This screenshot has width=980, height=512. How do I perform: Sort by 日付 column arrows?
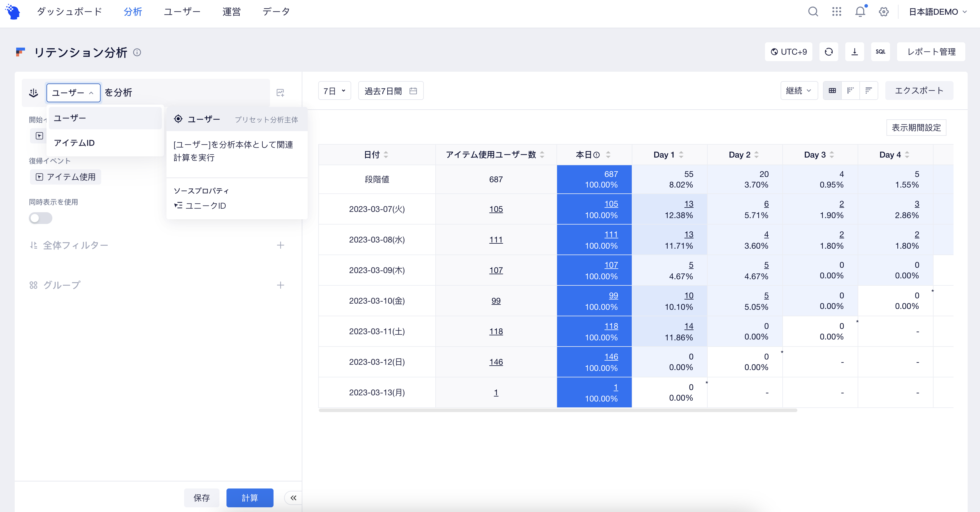pyautogui.click(x=386, y=155)
